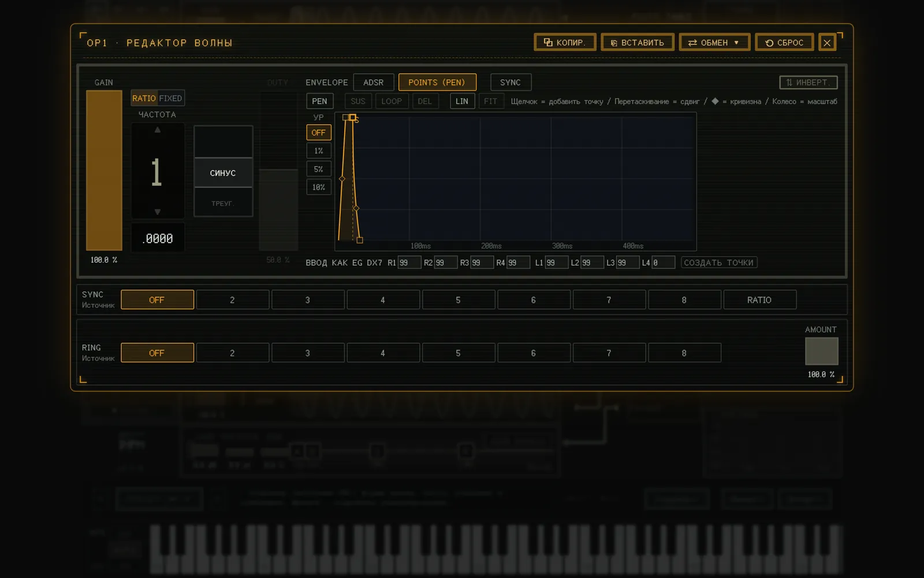Image resolution: width=924 pixels, height=578 pixels.
Task: Switch to ADSR envelope tab
Action: [x=373, y=82]
